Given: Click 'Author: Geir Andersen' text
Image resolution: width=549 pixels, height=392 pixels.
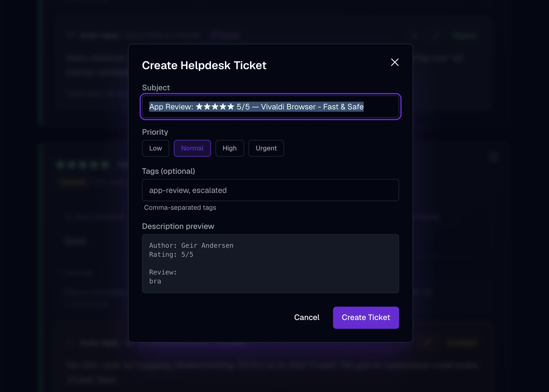Looking at the screenshot, I should (191, 245).
